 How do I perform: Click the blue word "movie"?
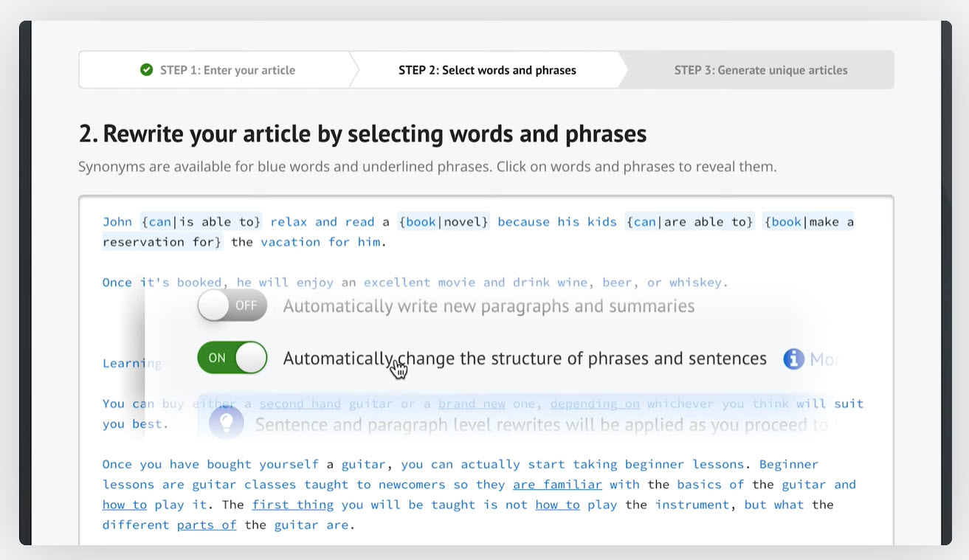(x=457, y=283)
